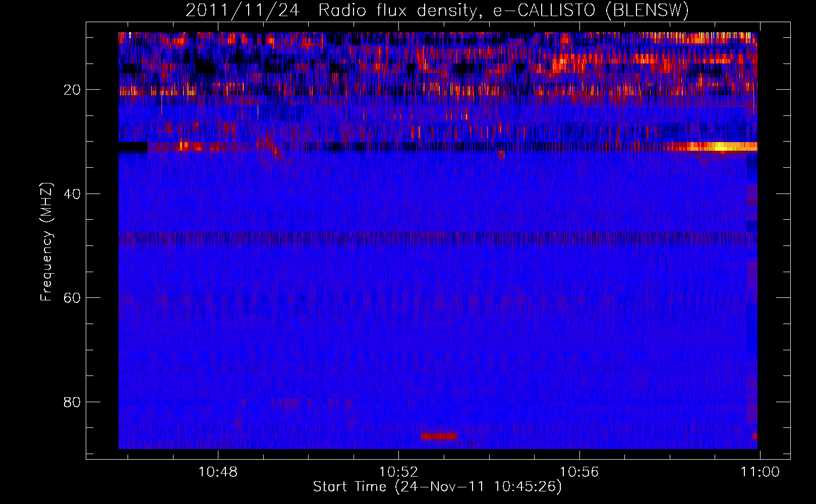
Task: Click the 20 MHz frequency tick label
Action: [73, 90]
